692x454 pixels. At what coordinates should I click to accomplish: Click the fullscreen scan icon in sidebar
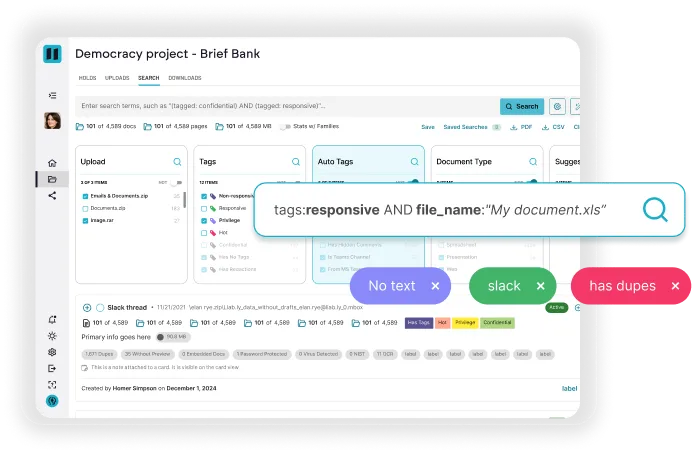[x=52, y=385]
